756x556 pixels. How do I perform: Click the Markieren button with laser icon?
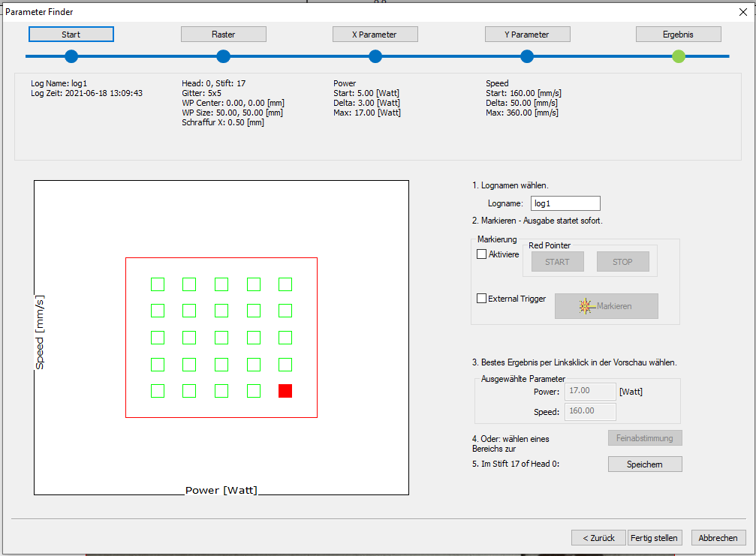coord(607,306)
